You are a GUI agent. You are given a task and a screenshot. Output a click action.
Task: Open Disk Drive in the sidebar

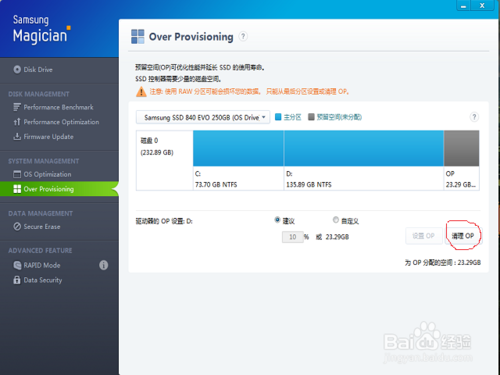click(x=38, y=70)
